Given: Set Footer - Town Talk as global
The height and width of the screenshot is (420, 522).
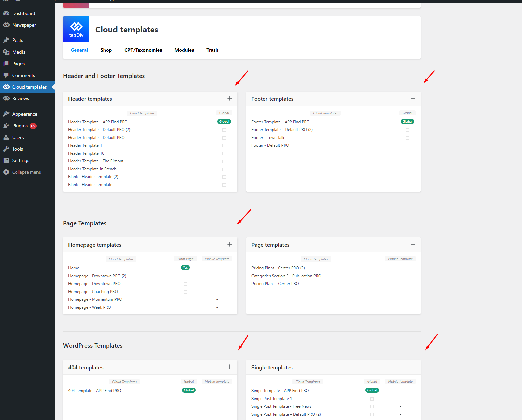Looking at the screenshot, I should tap(408, 138).
